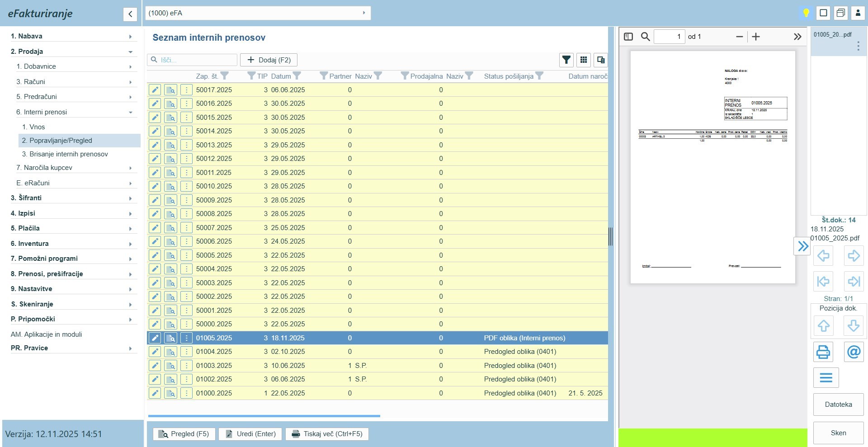The image size is (868, 447).
Task: Expand the 3. Šifranti menu section
Action: 72,198
